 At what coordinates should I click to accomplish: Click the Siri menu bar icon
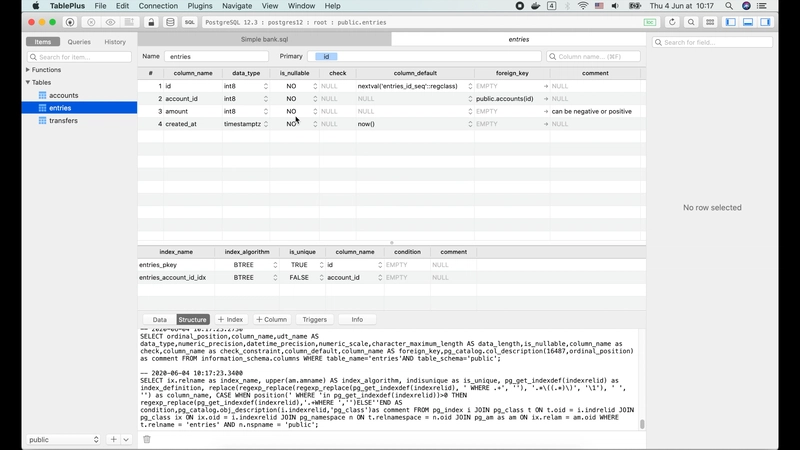tap(746, 6)
